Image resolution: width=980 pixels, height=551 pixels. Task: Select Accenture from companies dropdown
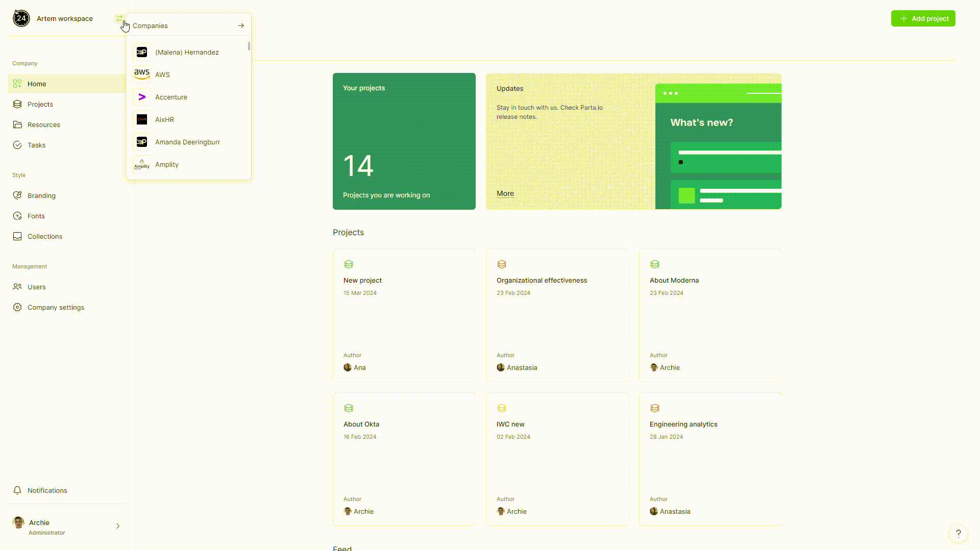171,97
